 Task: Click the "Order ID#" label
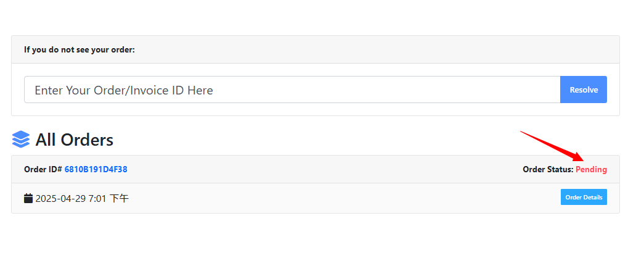coord(43,169)
